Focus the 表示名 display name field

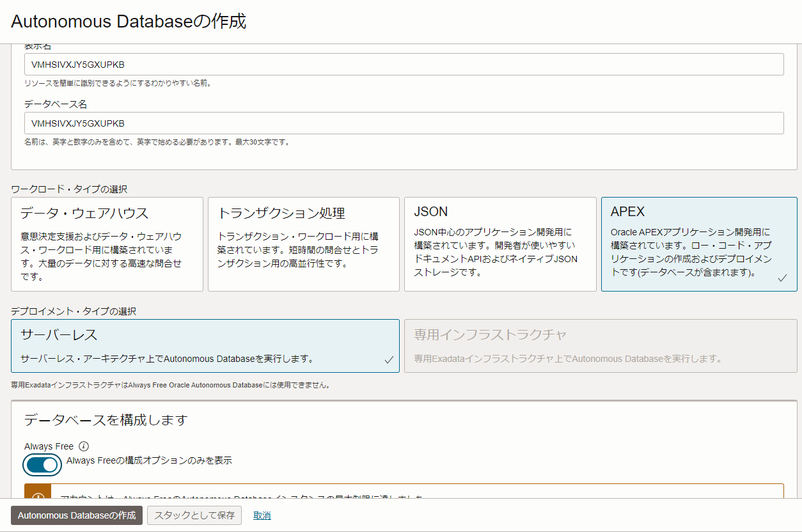[x=404, y=65]
